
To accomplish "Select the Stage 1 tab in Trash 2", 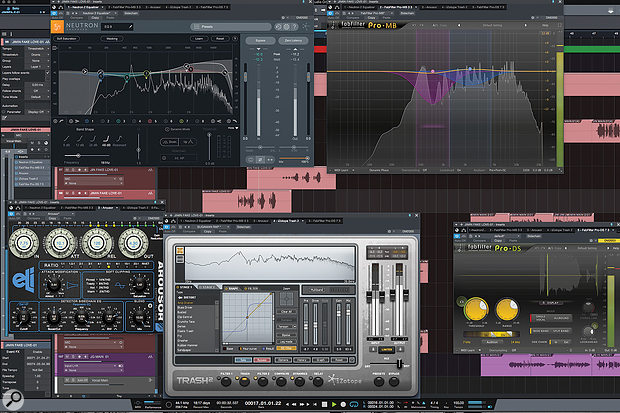I will coord(185,287).
